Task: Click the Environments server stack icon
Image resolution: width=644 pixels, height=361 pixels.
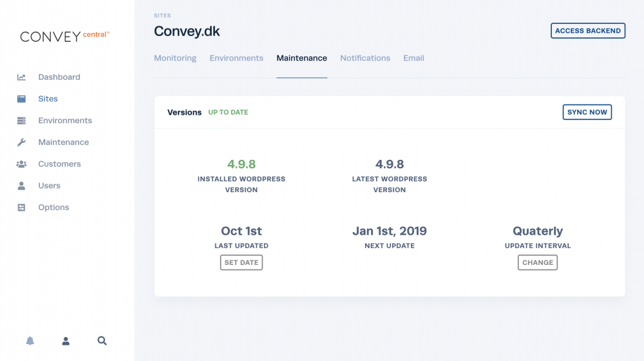Action: coord(21,121)
